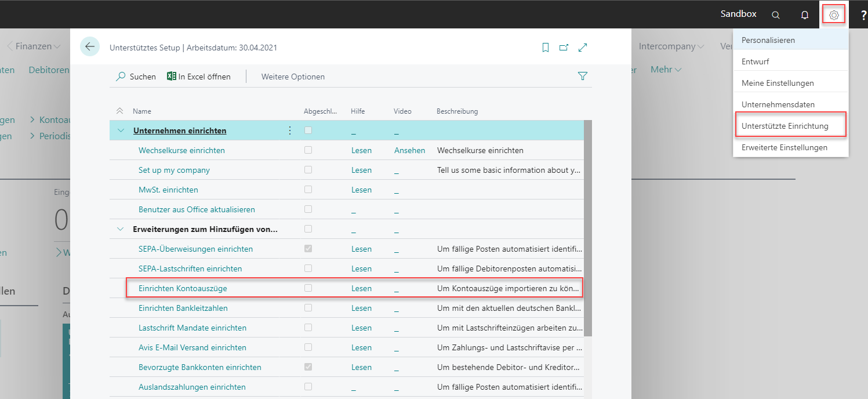Click Ansehen for Wechselkurse einrichten video
868x399 pixels.
pyautogui.click(x=409, y=150)
